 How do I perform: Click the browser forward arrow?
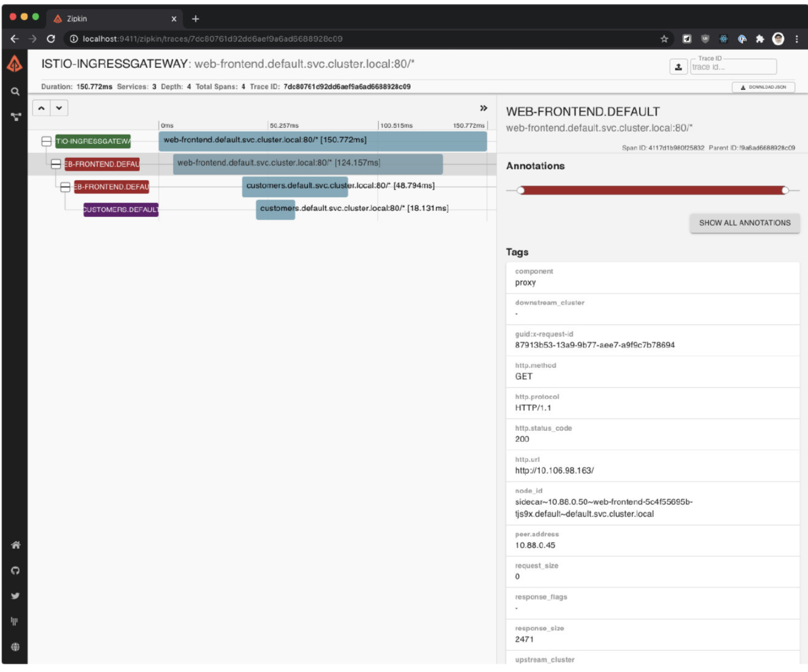(33, 39)
